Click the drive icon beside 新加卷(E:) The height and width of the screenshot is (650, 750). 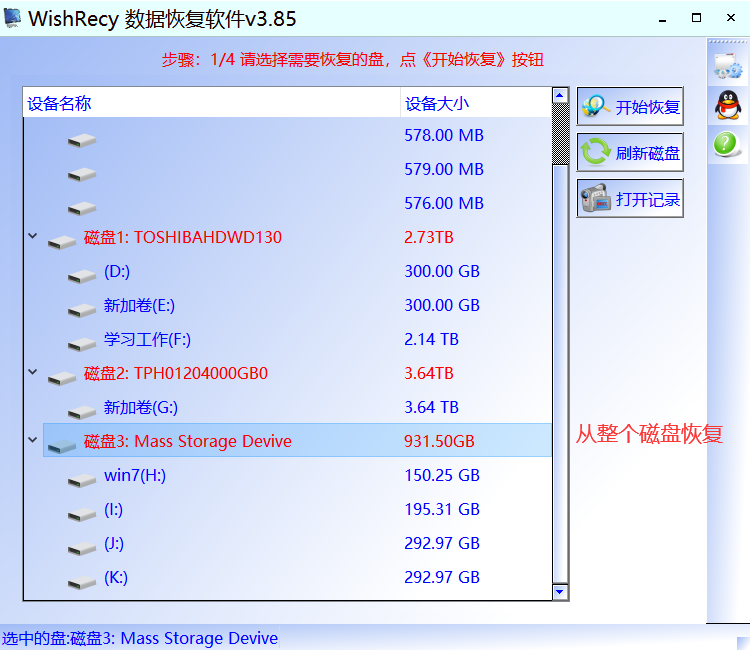click(x=82, y=310)
